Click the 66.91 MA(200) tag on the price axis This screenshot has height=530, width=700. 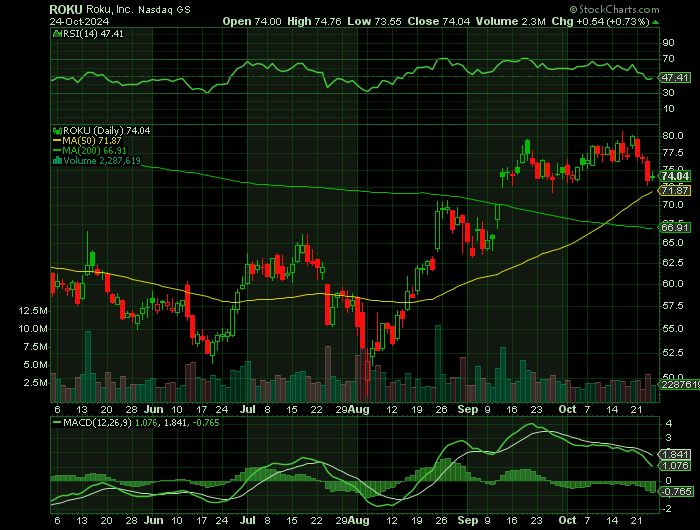(675, 227)
